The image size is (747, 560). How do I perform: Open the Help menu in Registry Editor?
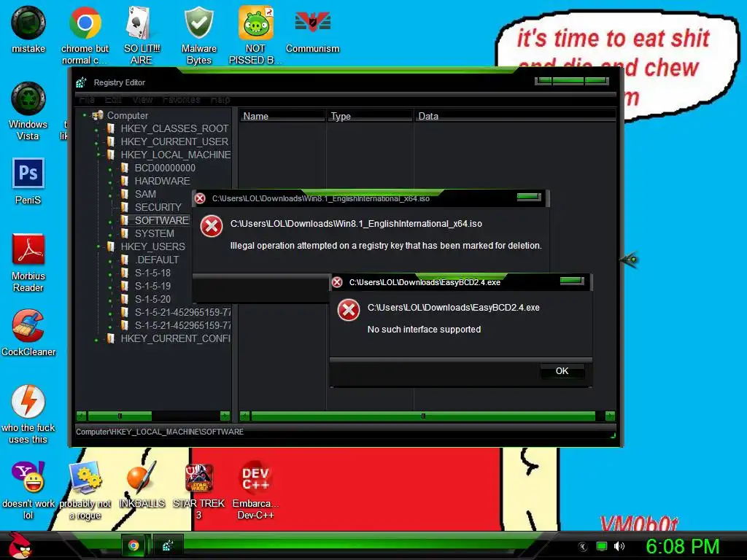(220, 99)
